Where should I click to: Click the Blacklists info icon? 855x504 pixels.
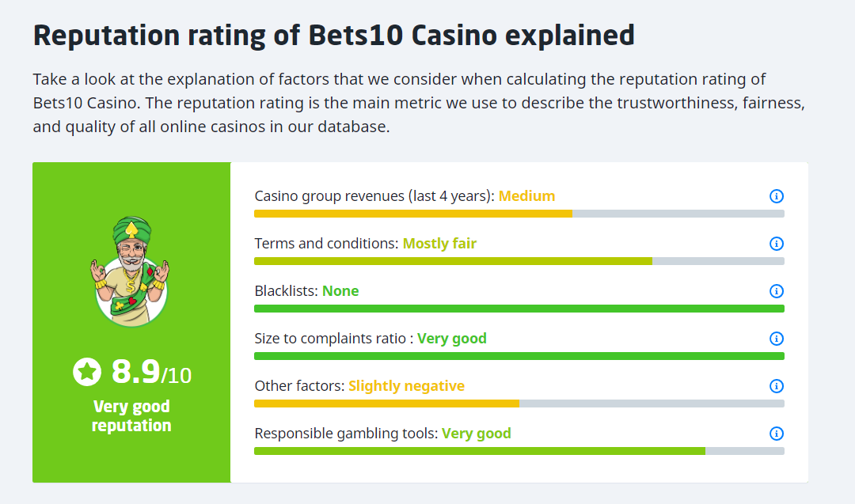point(777,291)
